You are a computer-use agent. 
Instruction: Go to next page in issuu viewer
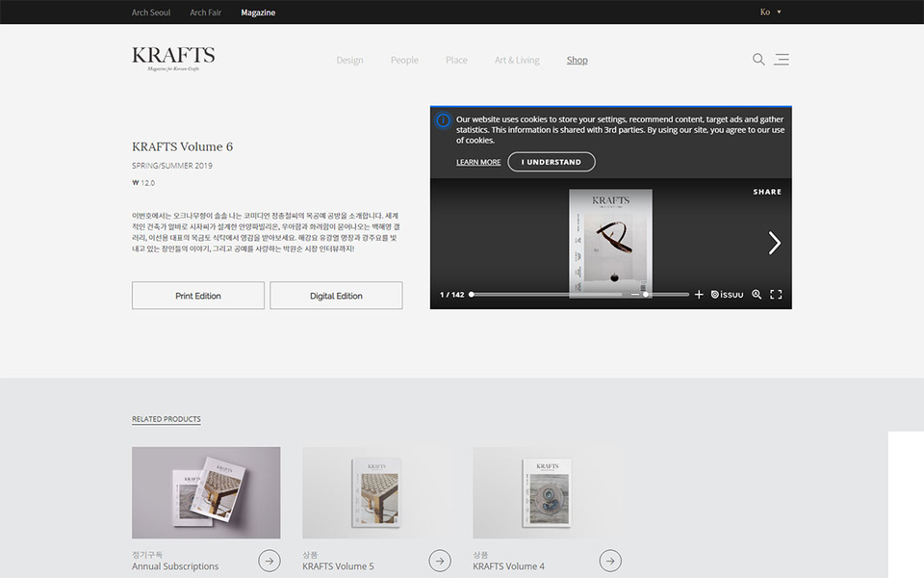774,243
